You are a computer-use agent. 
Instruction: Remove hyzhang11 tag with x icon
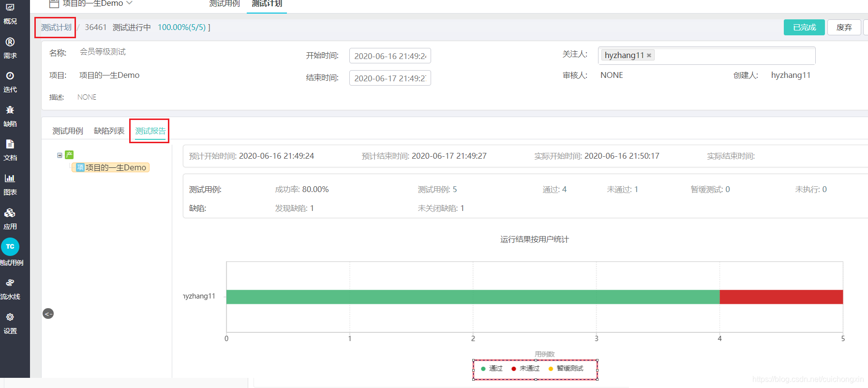pyautogui.click(x=649, y=55)
